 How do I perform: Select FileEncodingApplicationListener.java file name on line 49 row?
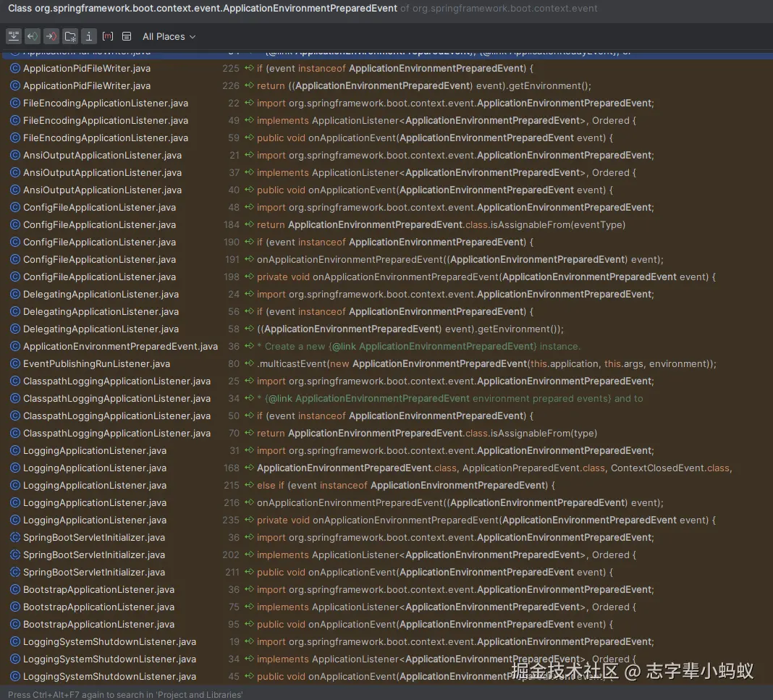pyautogui.click(x=106, y=120)
